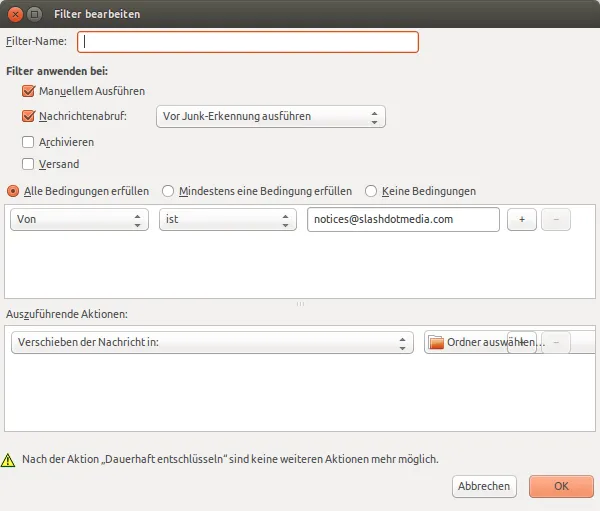The width and height of the screenshot is (600, 511).
Task: Open Verschieben der Nachricht in dropdown
Action: point(212,342)
